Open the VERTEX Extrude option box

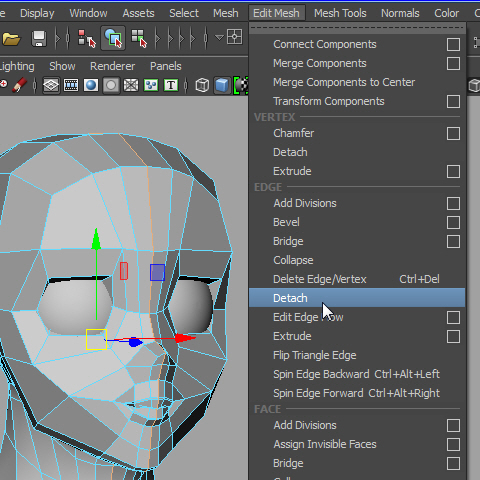click(x=453, y=171)
